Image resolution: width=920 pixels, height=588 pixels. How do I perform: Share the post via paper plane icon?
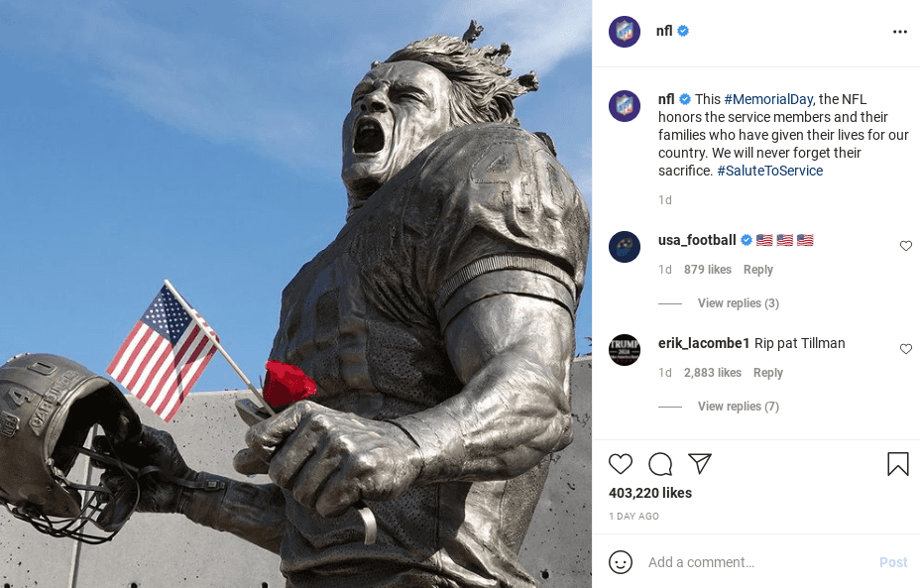[700, 464]
